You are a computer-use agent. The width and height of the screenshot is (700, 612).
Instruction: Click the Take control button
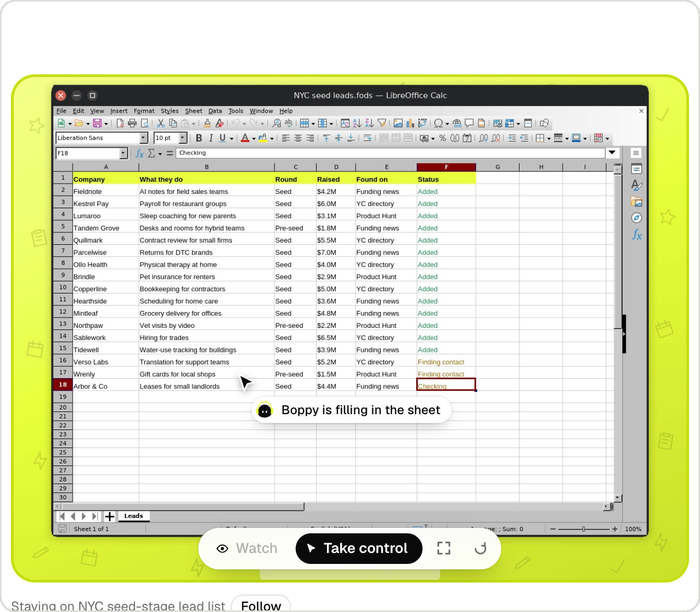coord(359,549)
